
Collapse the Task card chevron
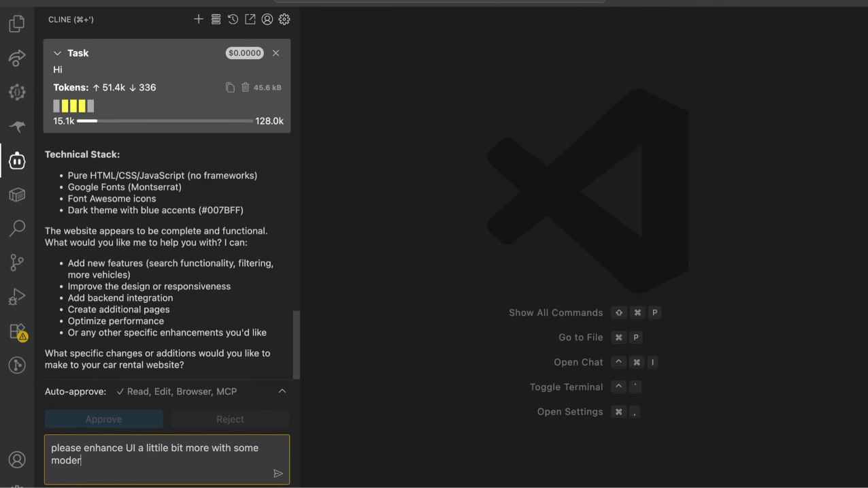click(x=57, y=53)
